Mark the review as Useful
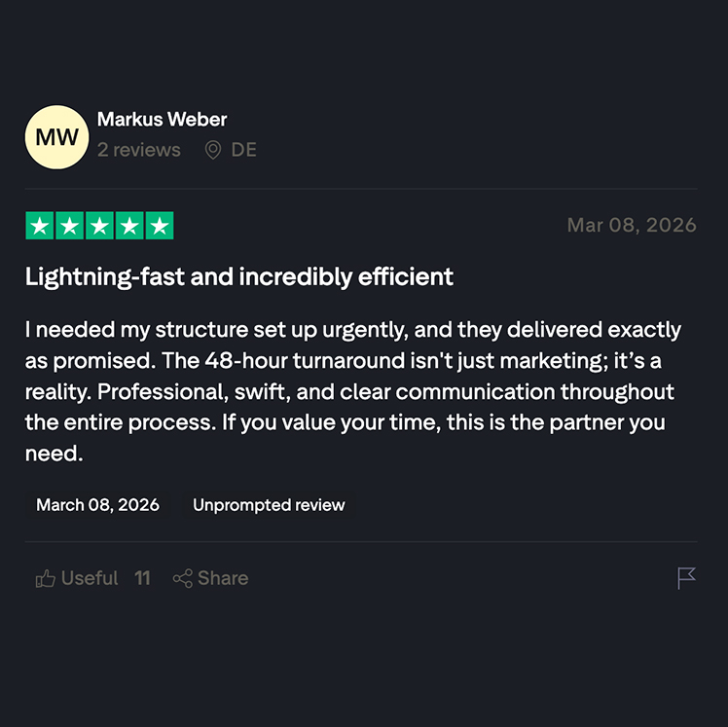Screen dimensions: 728x727 [x=89, y=578]
